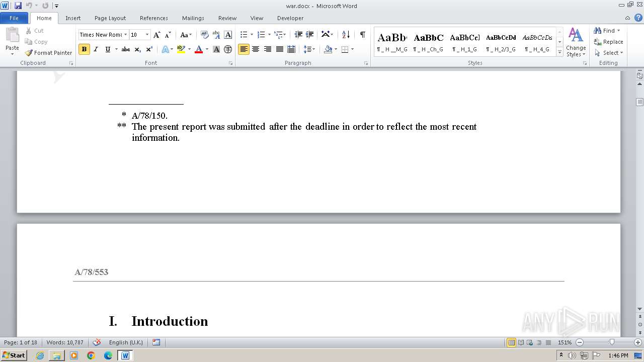Viewport: 644px width, 362px height.
Task: Click the Grow Font icon
Action: click(x=157, y=35)
